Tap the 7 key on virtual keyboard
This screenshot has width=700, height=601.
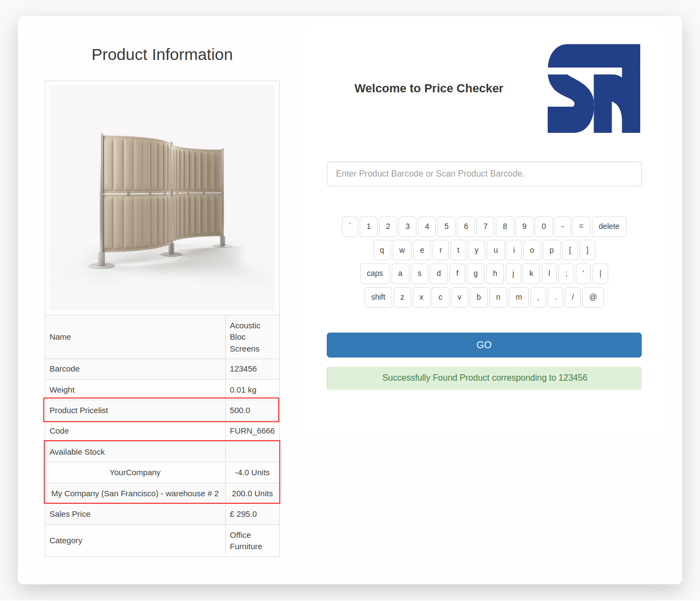point(485,227)
